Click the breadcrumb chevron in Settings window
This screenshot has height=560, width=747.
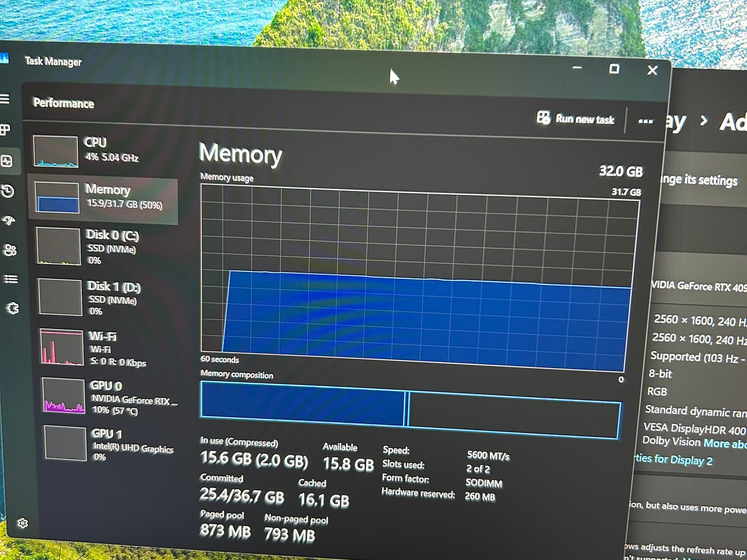point(704,120)
